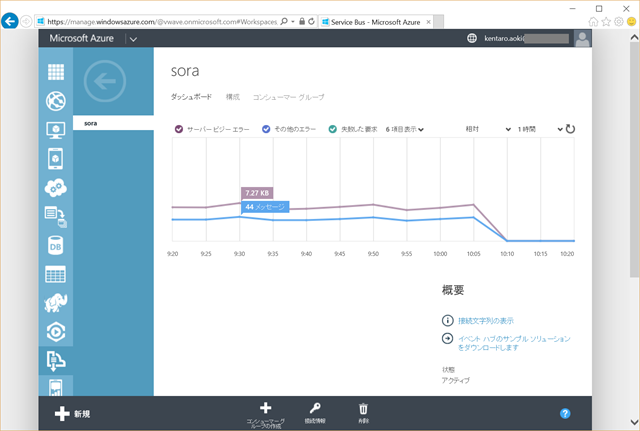Go back with large circular arrow
This screenshot has height=431, width=640.
pos(105,81)
